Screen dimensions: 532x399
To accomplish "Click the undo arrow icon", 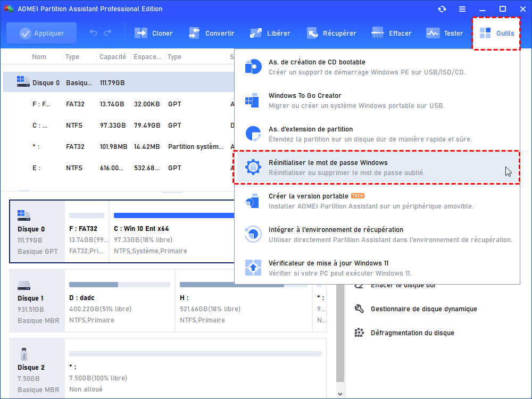I will click(94, 33).
